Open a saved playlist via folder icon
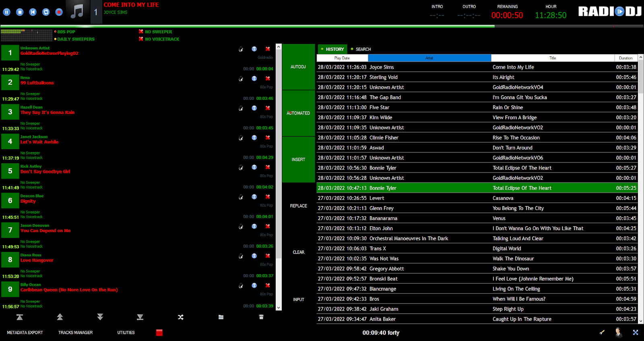Viewport: 644px width, 341px height. (x=221, y=317)
